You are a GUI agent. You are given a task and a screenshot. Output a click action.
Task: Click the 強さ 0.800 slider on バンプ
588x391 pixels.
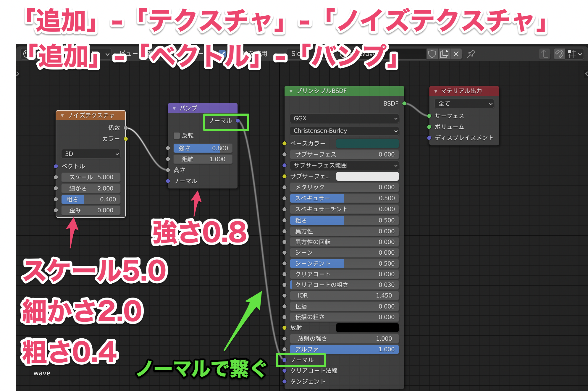(203, 148)
